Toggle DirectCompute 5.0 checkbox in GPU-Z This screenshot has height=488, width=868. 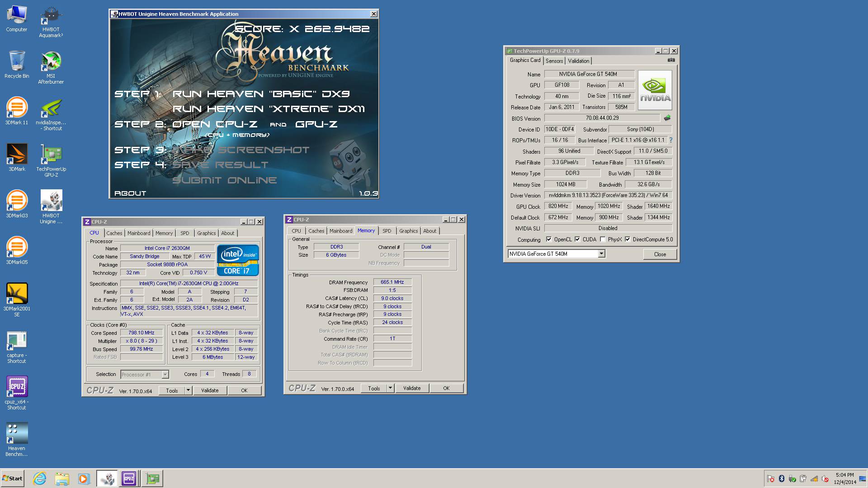[x=627, y=239]
